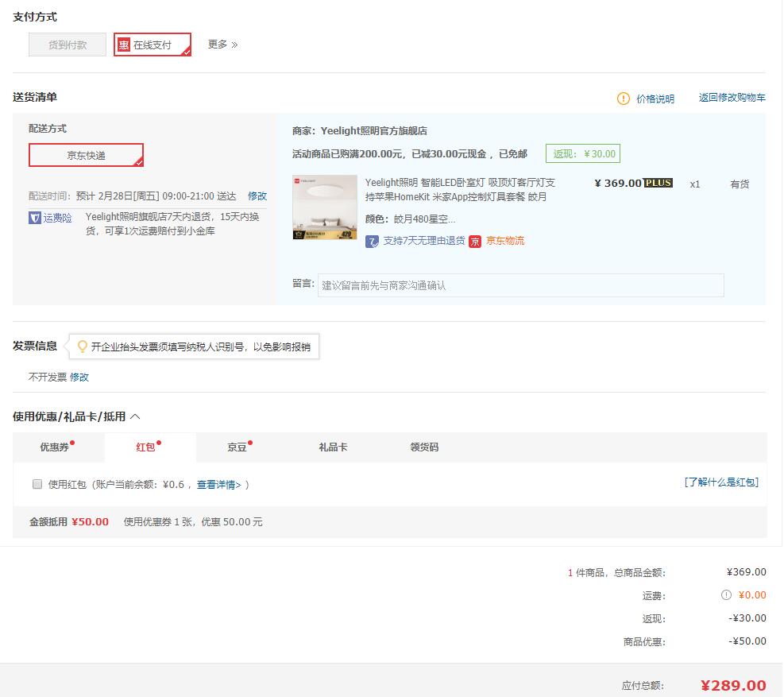Click the 应付总额 ¥289.00 amount
Image resolution: width=784 pixels, height=697 pixels.
[733, 685]
